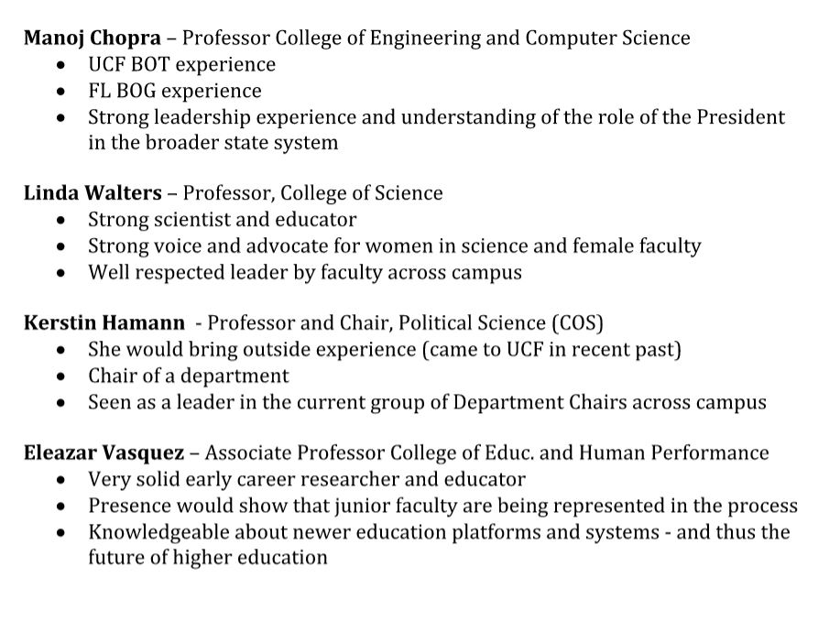Click 'Knowledgeable about newer education platforms' bullet
Screen dimensions: 840x621
[x=438, y=531]
